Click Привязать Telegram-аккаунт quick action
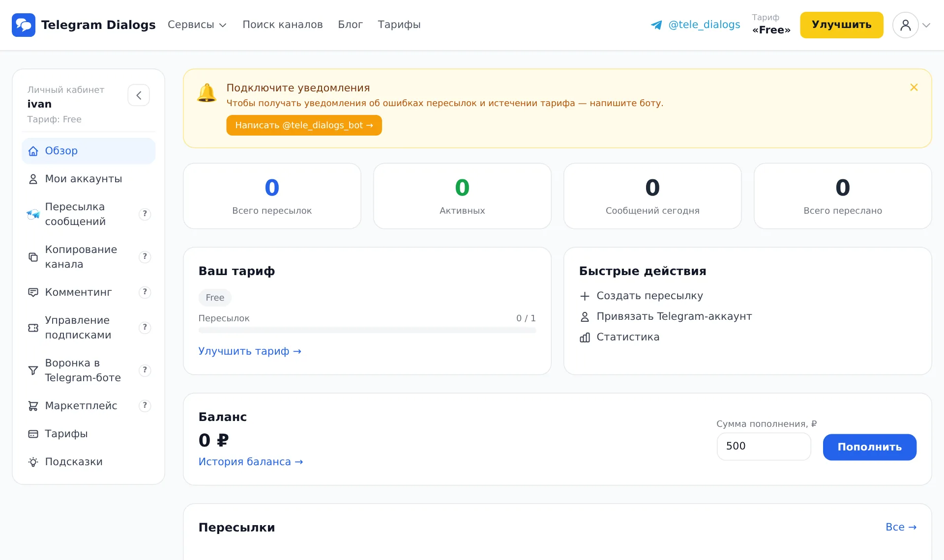This screenshot has width=944, height=560. pyautogui.click(x=666, y=316)
